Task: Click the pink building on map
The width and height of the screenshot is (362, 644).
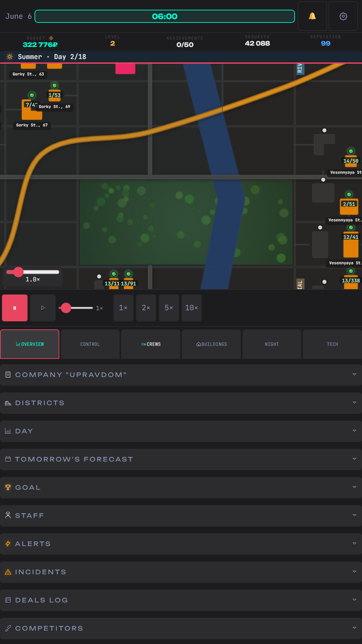Action: tap(125, 68)
